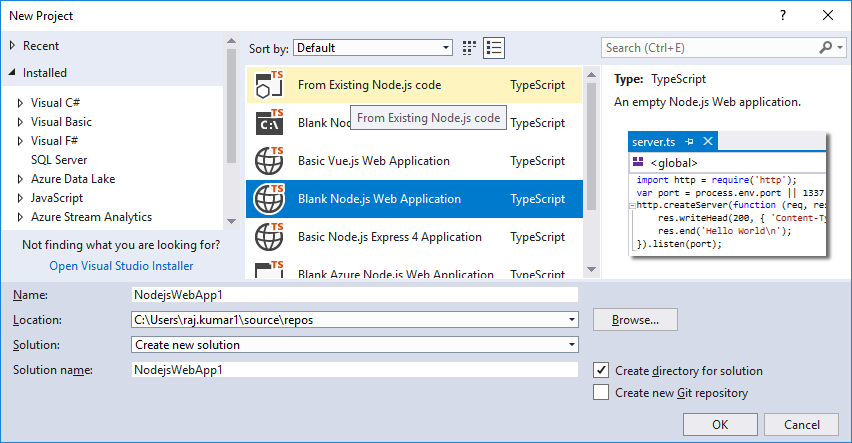Switch to medium icons list view

click(x=494, y=48)
